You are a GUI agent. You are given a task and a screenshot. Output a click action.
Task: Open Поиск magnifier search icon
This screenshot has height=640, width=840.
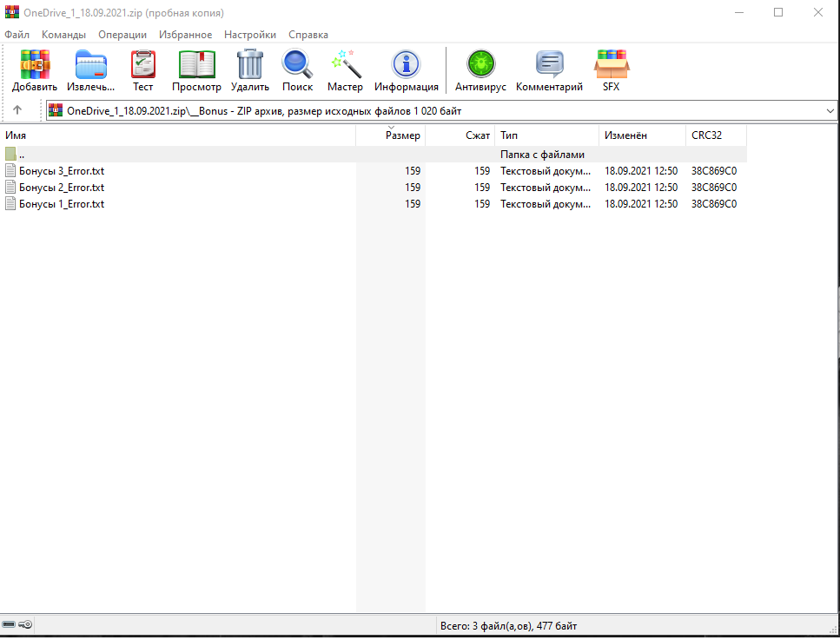point(297,64)
